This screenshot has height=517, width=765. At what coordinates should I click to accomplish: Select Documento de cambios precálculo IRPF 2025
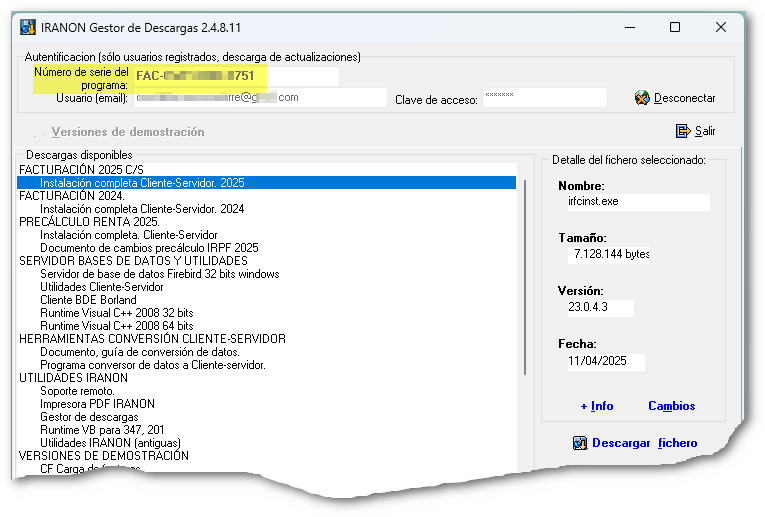tap(149, 248)
